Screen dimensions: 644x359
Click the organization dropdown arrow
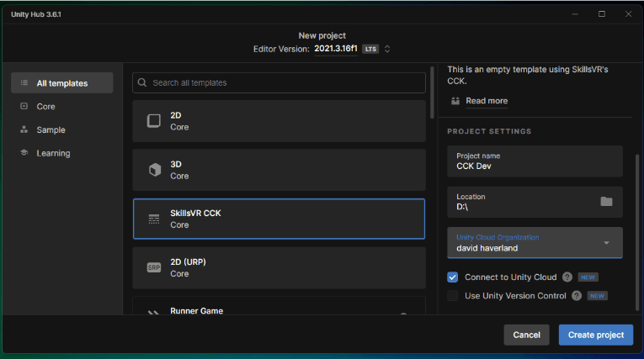click(x=606, y=243)
